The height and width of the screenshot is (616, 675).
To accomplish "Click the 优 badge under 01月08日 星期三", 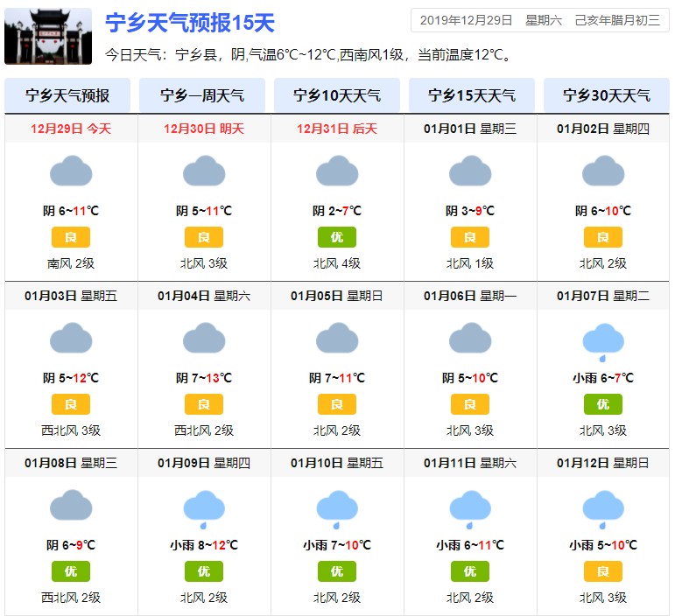I will pyautogui.click(x=71, y=571).
